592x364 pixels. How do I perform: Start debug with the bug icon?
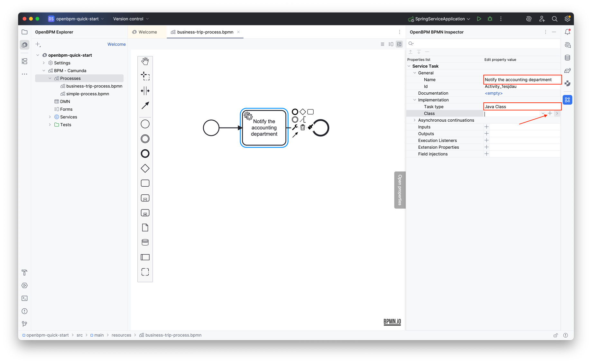[x=490, y=19]
